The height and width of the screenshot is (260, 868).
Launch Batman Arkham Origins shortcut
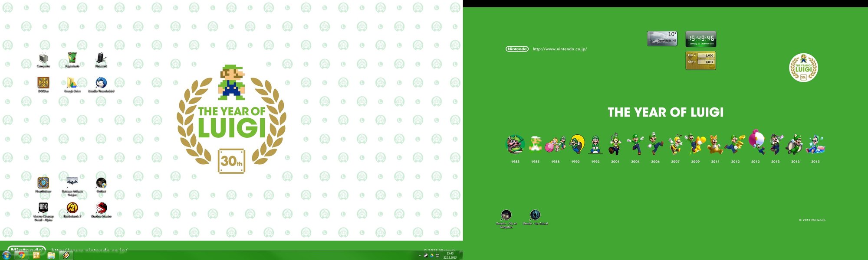tap(72, 182)
